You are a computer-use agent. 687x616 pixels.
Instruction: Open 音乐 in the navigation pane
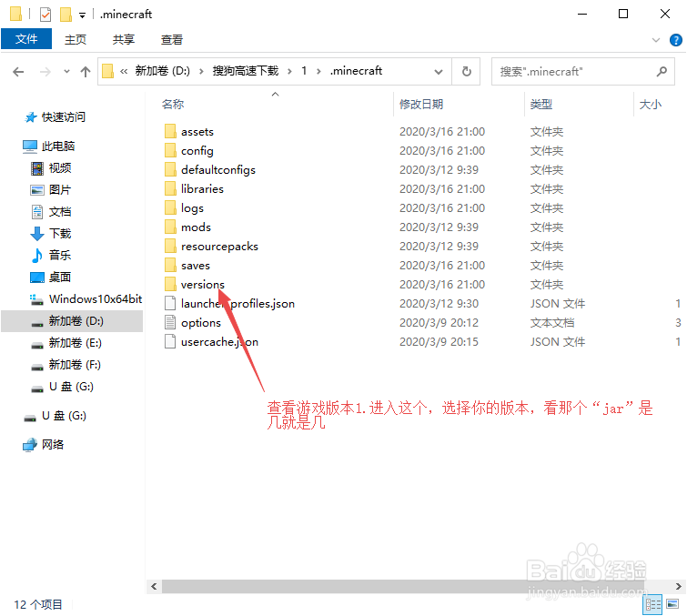(59, 255)
